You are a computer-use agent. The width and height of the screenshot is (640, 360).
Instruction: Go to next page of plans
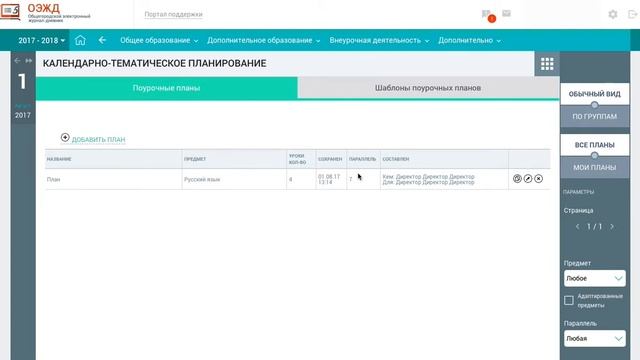pos(612,227)
